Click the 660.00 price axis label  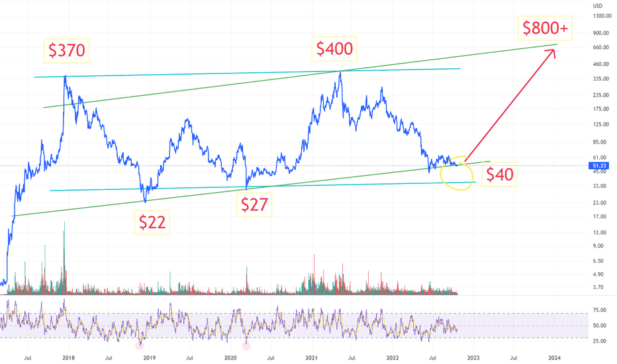point(601,47)
